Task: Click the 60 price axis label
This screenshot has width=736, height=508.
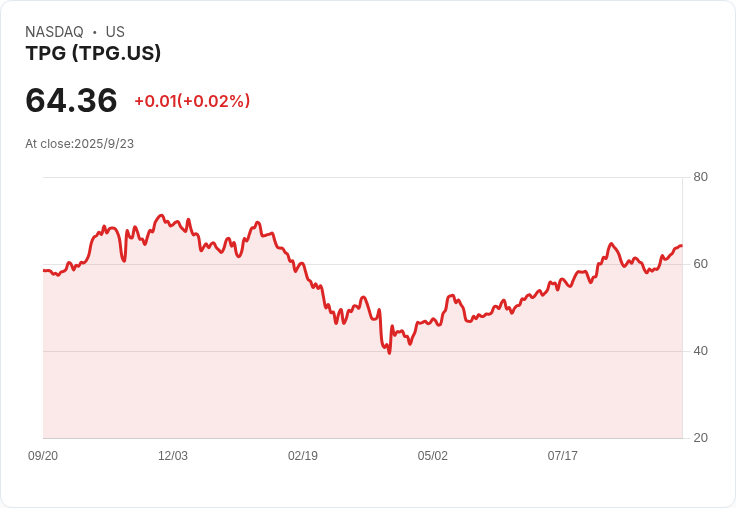Action: tap(700, 264)
